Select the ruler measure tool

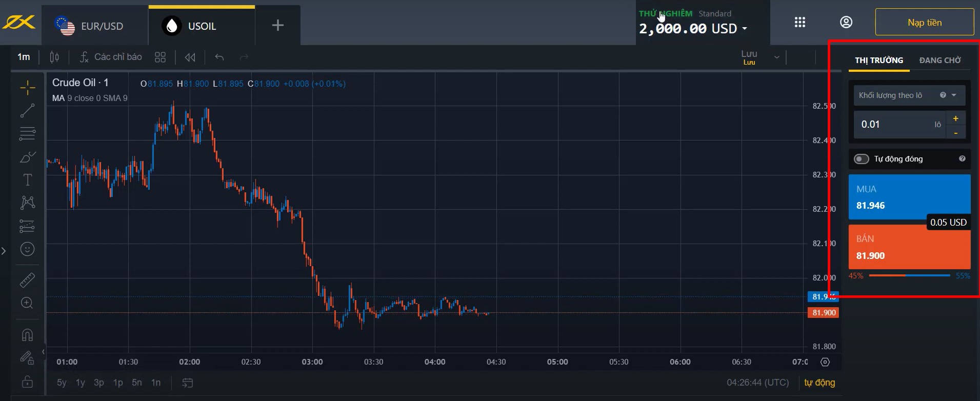[x=27, y=280]
